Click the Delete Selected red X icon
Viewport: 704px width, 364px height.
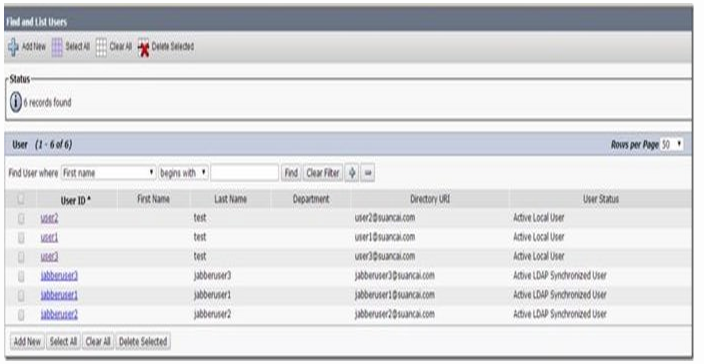[x=144, y=48]
